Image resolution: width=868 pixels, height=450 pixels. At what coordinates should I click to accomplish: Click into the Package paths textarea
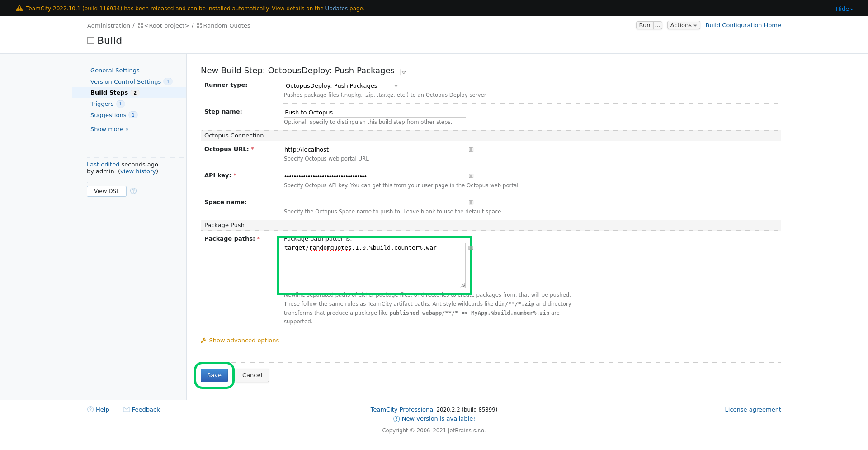(375, 265)
